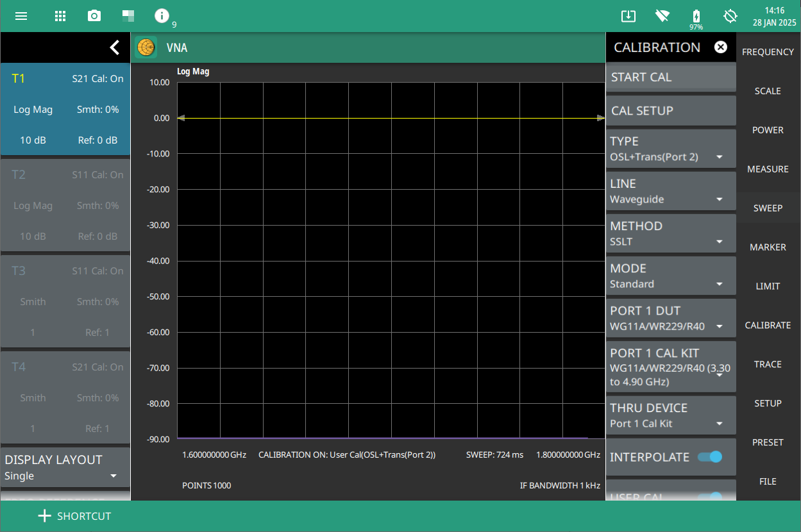Close the Calibration panel
This screenshot has height=532, width=801.
(721, 47)
